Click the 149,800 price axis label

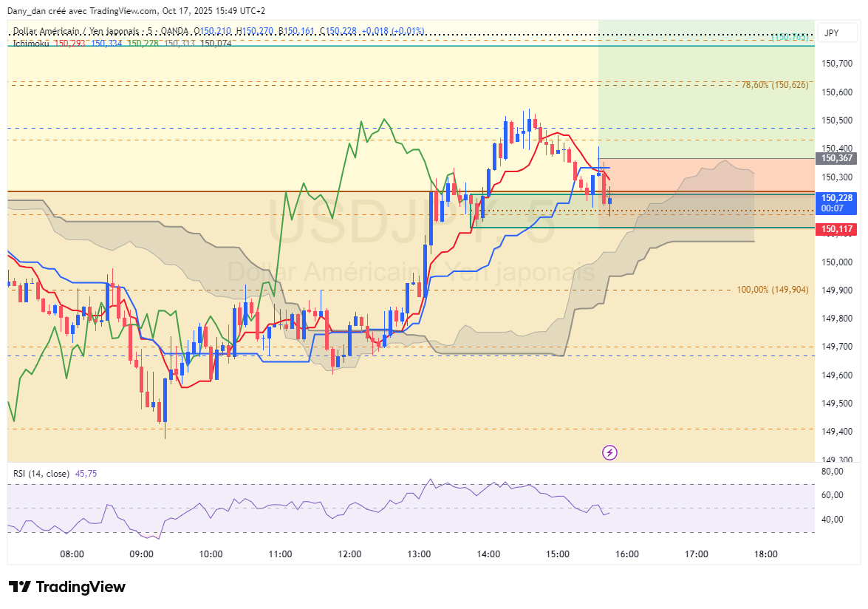click(x=837, y=319)
